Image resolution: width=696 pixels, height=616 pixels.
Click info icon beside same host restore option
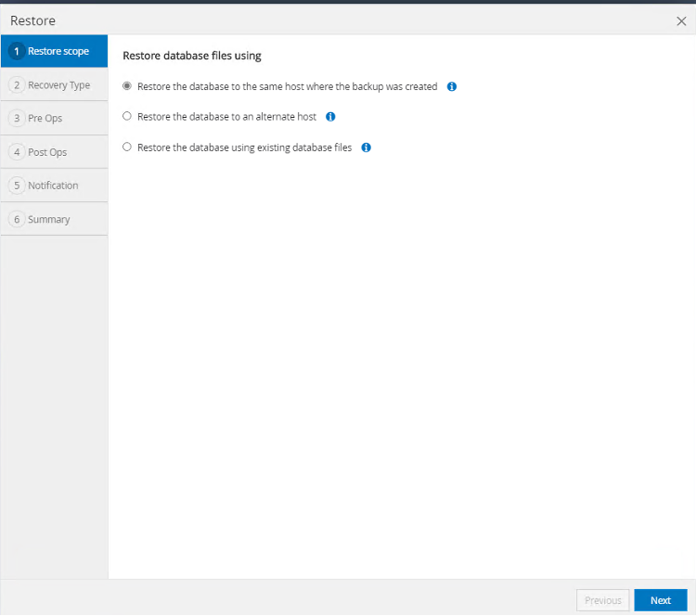(452, 86)
